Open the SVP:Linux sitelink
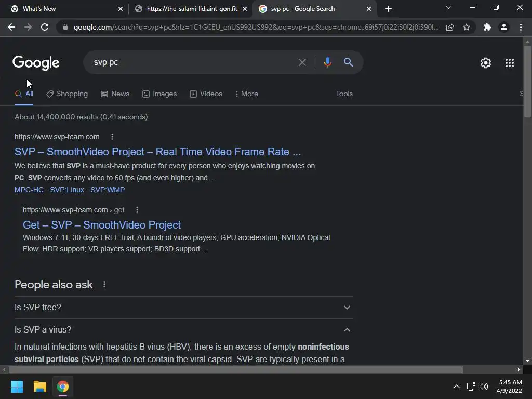532x399 pixels. pyautogui.click(x=67, y=190)
